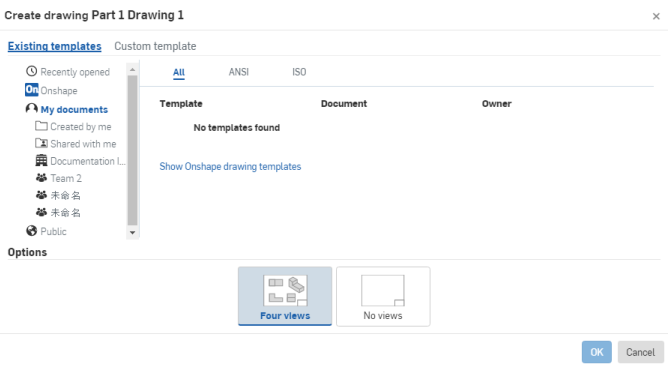Select the Four views option
Viewport: 668px width, 369px height.
(x=285, y=296)
